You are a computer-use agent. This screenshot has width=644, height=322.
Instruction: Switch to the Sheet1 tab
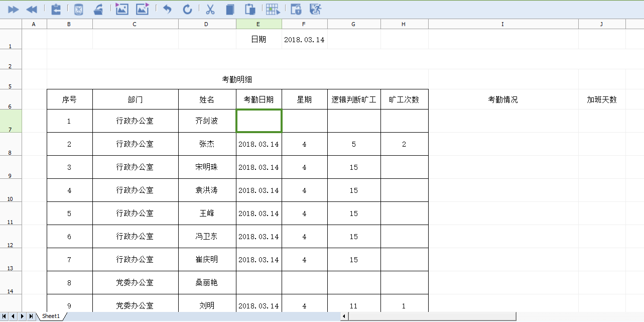point(51,316)
